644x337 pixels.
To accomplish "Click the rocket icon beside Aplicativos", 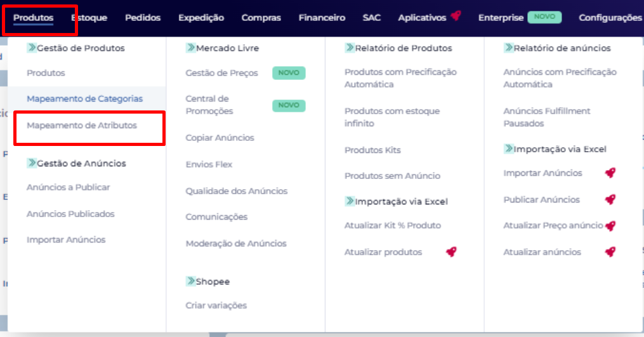I will [456, 17].
